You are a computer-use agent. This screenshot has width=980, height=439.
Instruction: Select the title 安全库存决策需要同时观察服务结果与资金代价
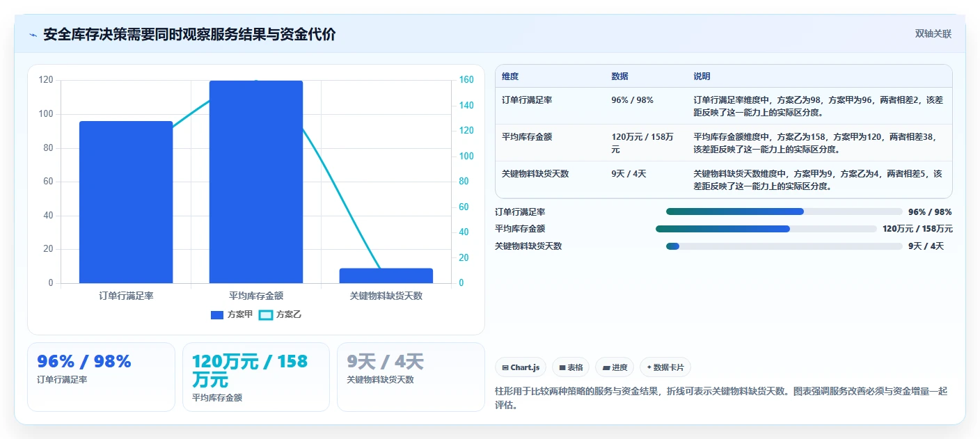189,35
